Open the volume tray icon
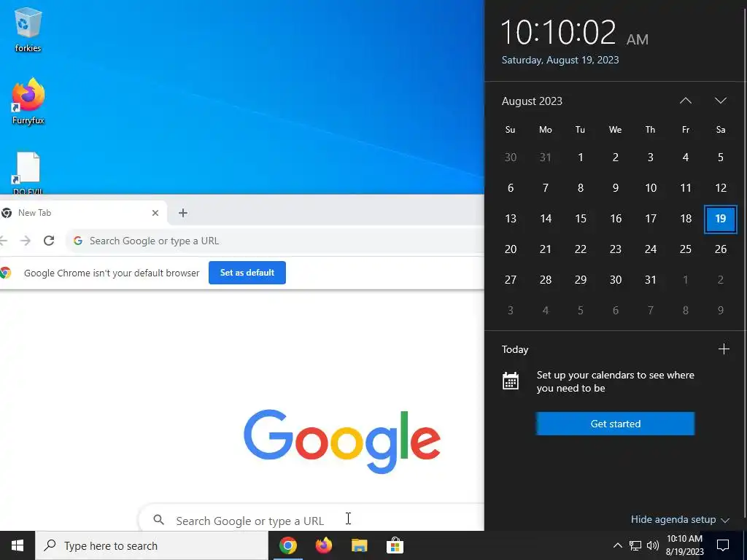 coord(653,545)
